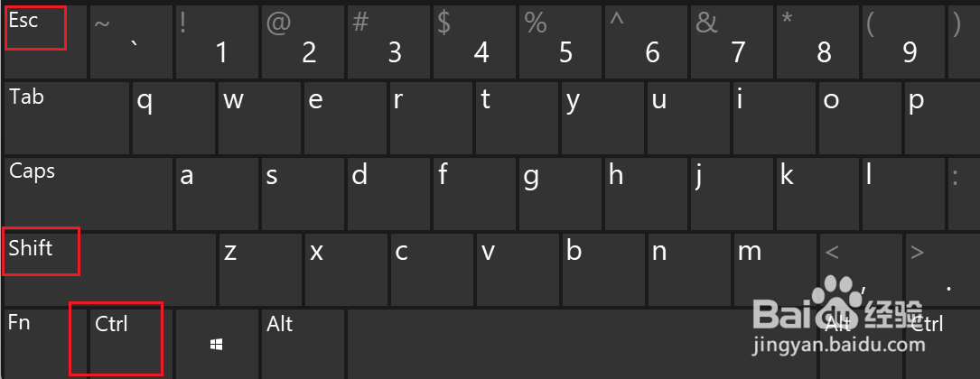Tap the letter g key
Viewport: 980px width, 379px height.
[560, 193]
